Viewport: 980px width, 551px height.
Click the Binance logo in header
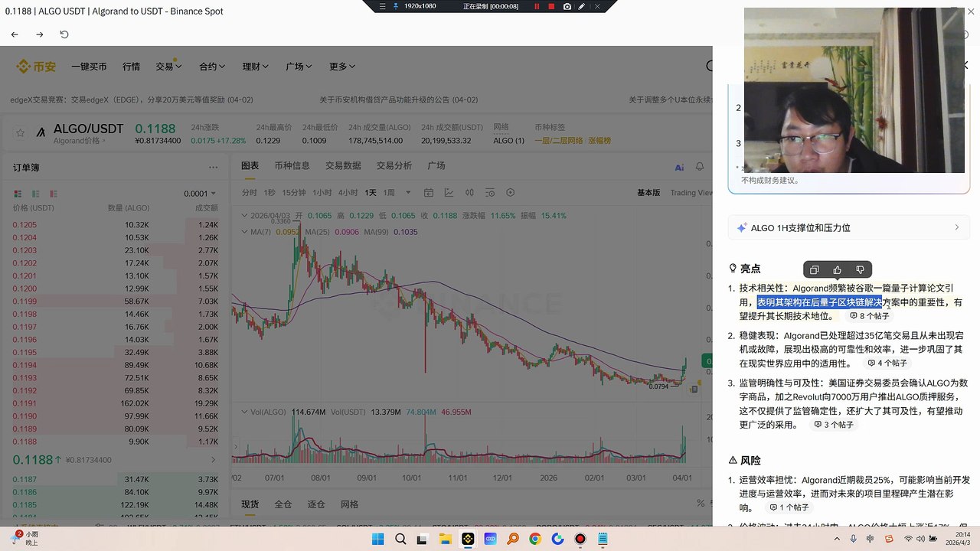point(36,67)
